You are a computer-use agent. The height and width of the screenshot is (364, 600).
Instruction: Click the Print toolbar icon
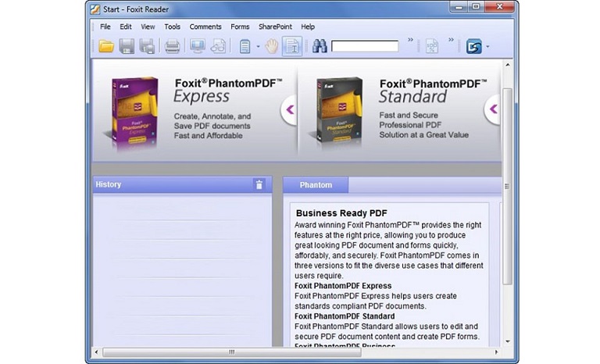[172, 46]
